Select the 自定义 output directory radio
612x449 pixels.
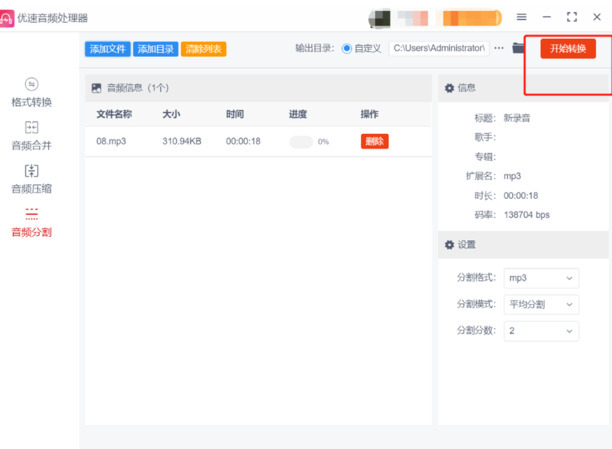click(346, 48)
